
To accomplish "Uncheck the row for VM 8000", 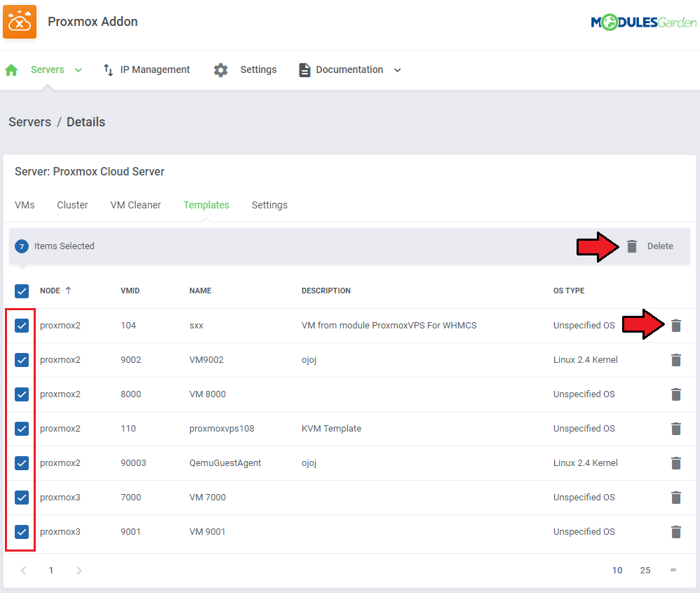I will tap(22, 394).
